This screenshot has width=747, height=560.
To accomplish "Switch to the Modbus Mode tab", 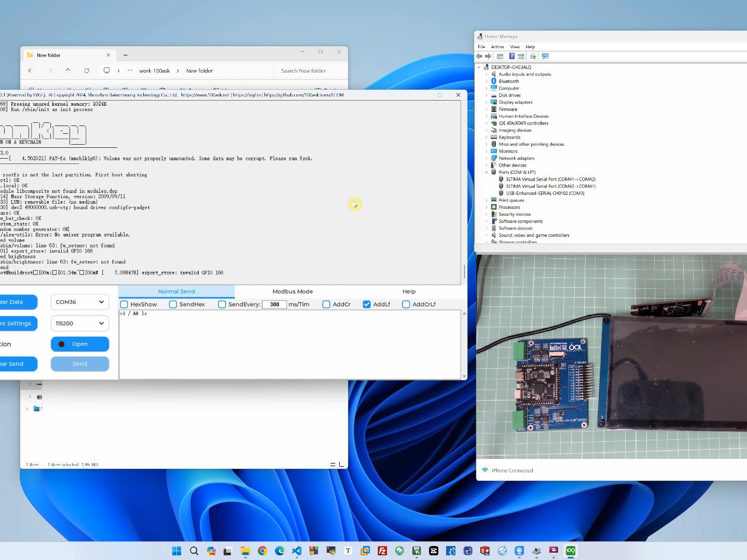I will [x=292, y=291].
